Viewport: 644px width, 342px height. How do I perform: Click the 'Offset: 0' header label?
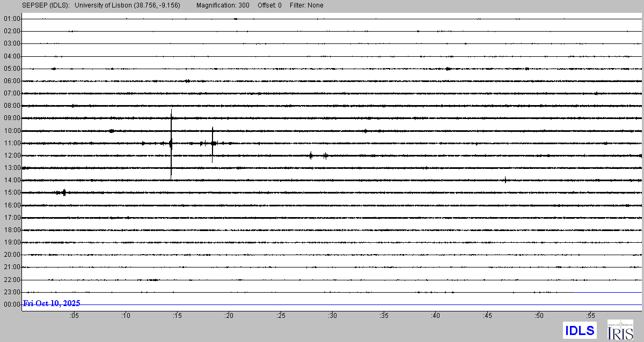click(269, 5)
